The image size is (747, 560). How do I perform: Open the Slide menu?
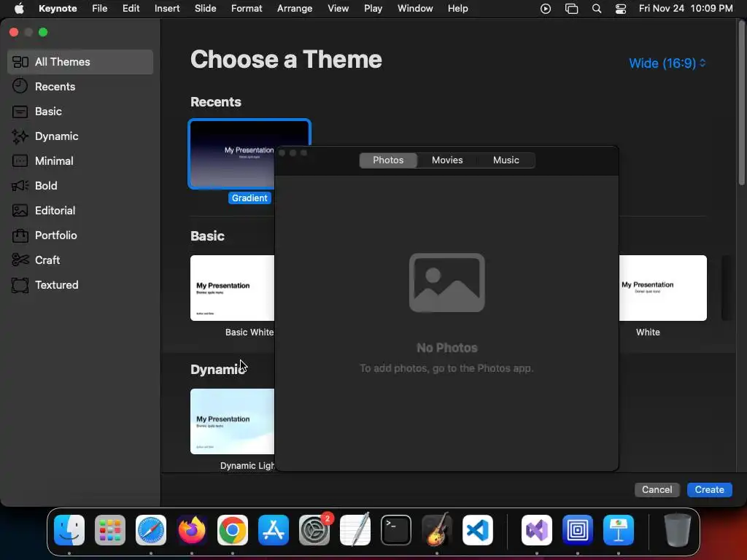coord(205,9)
